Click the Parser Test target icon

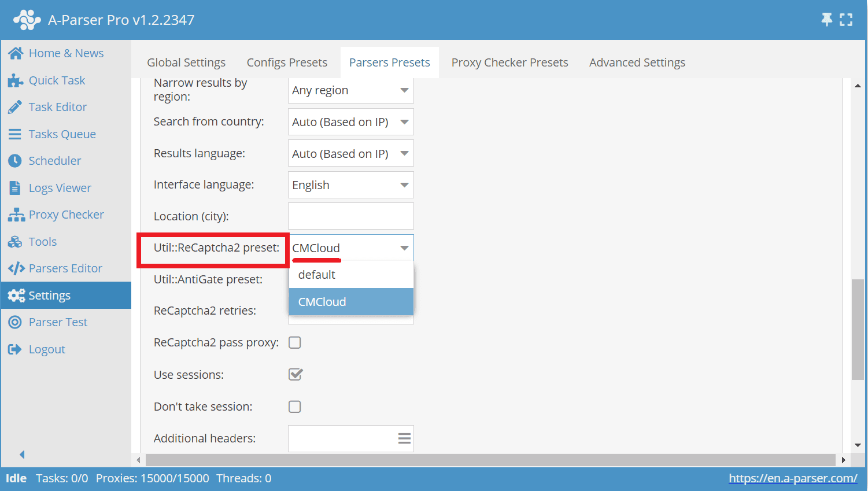[x=15, y=322]
